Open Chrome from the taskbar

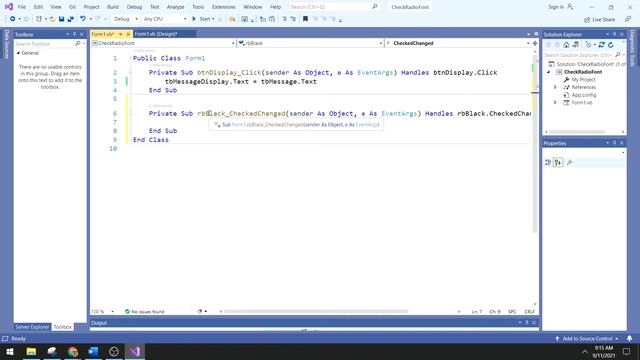[73, 351]
